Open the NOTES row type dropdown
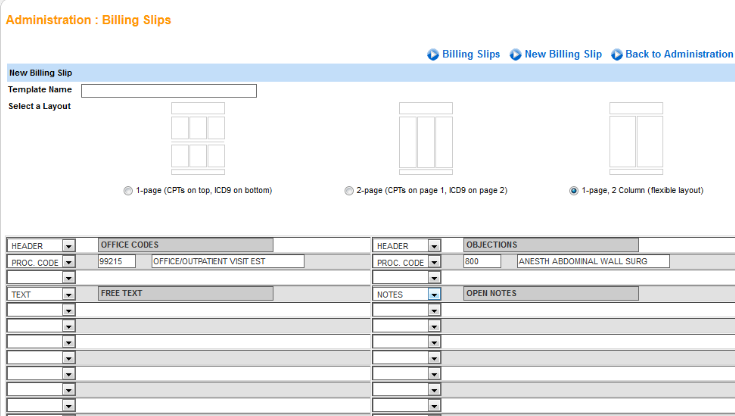The width and height of the screenshot is (735, 416). coord(434,295)
